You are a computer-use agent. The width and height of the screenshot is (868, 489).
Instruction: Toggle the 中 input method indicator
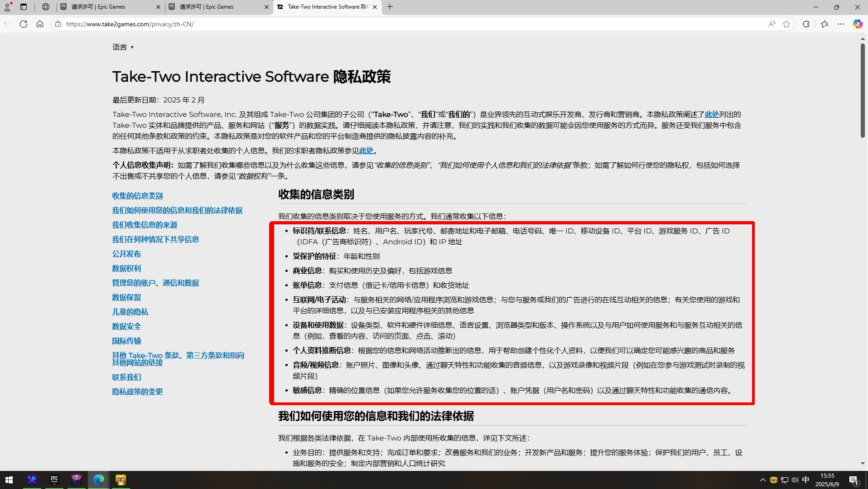(806, 480)
